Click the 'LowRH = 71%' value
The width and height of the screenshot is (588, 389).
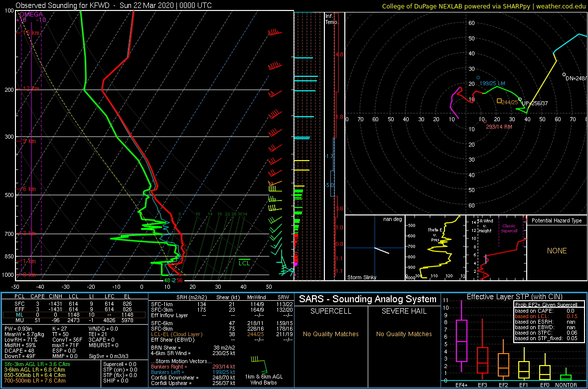[x=18, y=340]
